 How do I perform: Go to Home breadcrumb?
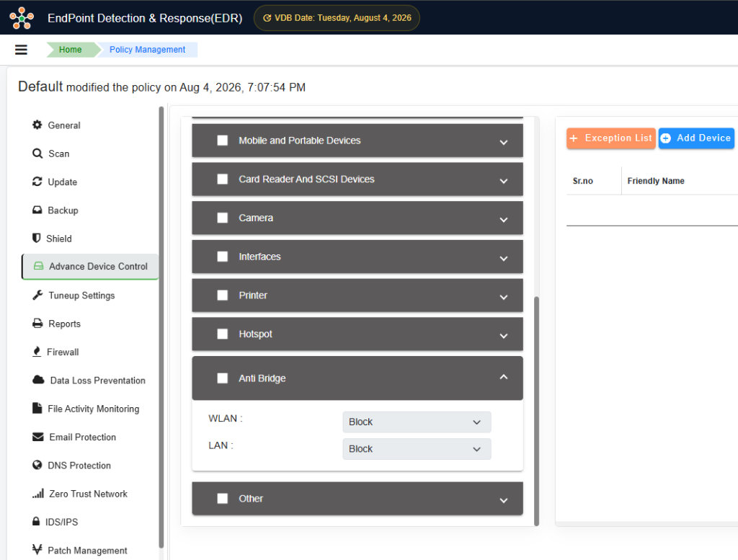tap(71, 50)
